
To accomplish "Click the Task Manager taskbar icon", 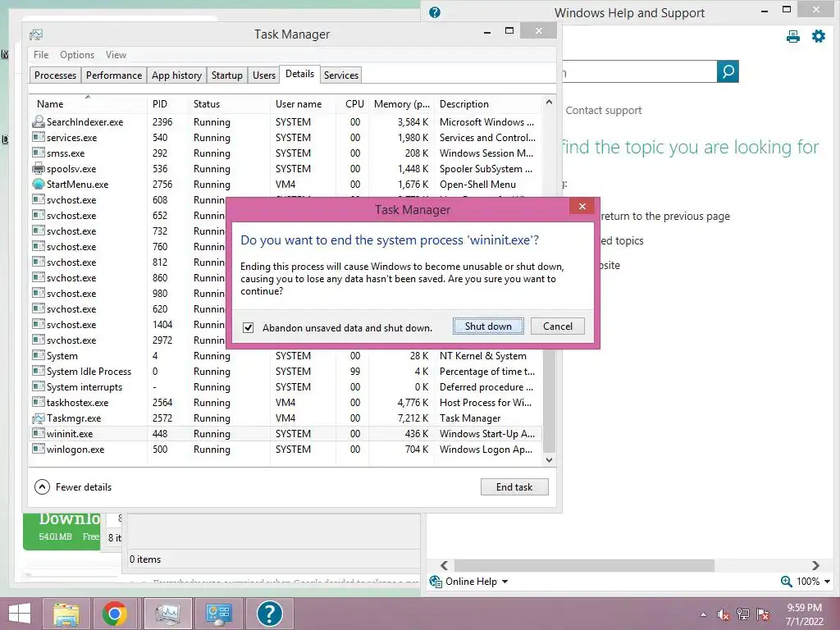I will tap(167, 614).
